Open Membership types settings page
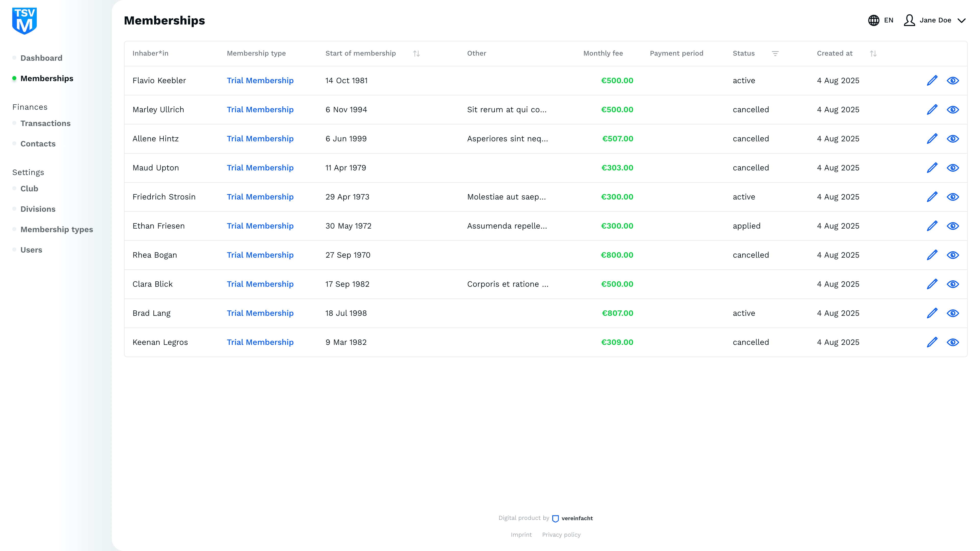The width and height of the screenshot is (980, 551). click(x=56, y=229)
